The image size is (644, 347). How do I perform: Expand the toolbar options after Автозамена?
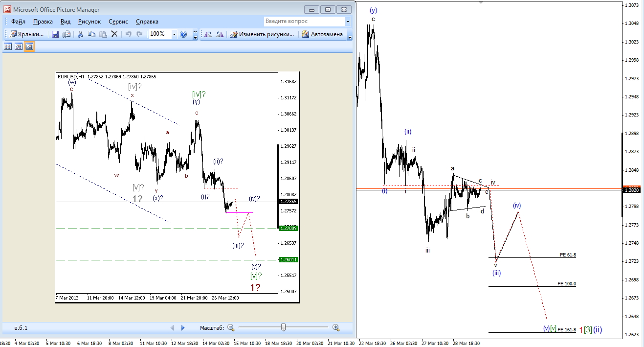click(350, 34)
